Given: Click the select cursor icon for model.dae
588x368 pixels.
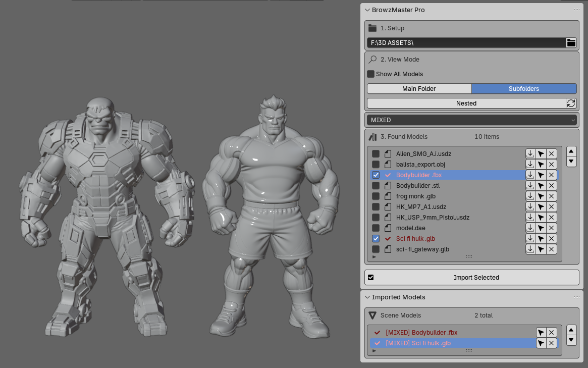Looking at the screenshot, I should coord(541,228).
